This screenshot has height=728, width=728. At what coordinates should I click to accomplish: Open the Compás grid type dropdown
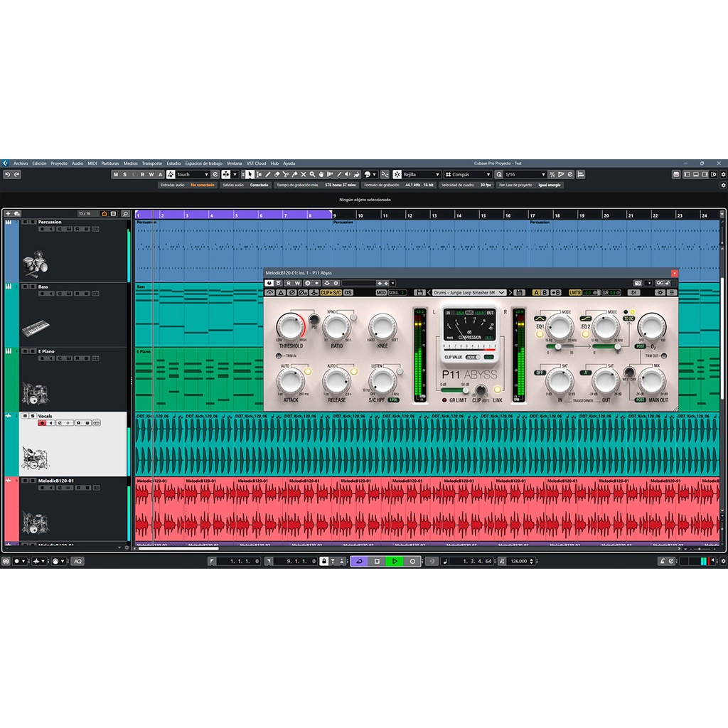click(x=468, y=174)
